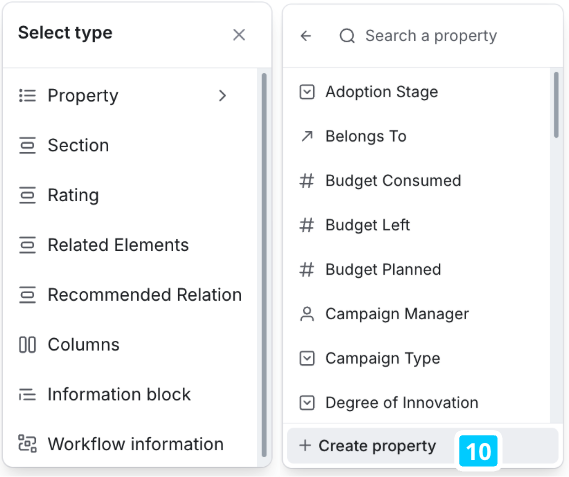Image resolution: width=569 pixels, height=477 pixels.
Task: Close the Select type panel
Action: pyautogui.click(x=239, y=35)
